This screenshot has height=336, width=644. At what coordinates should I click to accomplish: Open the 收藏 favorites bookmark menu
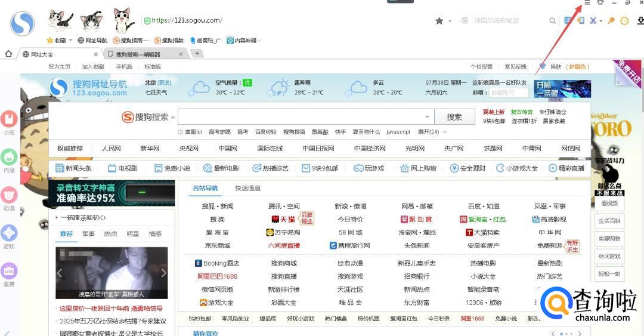coord(60,41)
